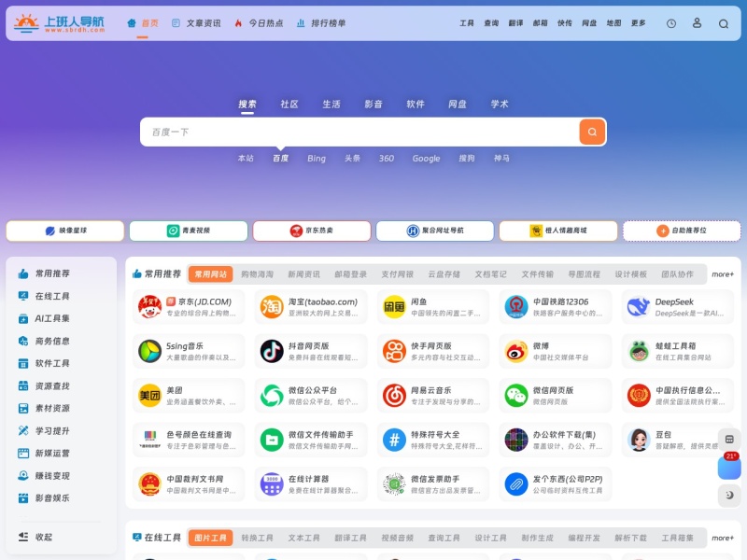
Task: Open the 快手网页版 icon
Action: (394, 351)
